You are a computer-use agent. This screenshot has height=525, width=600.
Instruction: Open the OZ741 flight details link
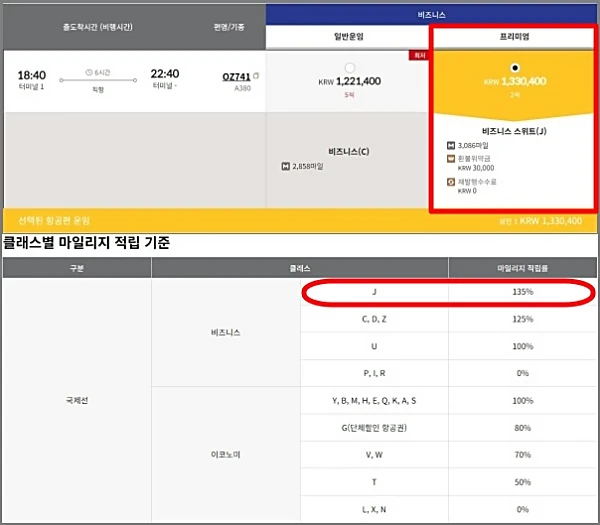coord(236,77)
